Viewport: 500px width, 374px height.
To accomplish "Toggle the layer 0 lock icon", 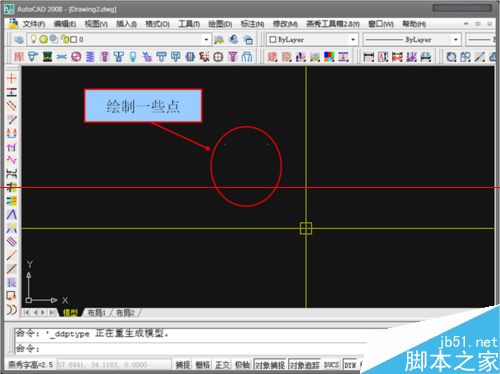I will click(65, 39).
